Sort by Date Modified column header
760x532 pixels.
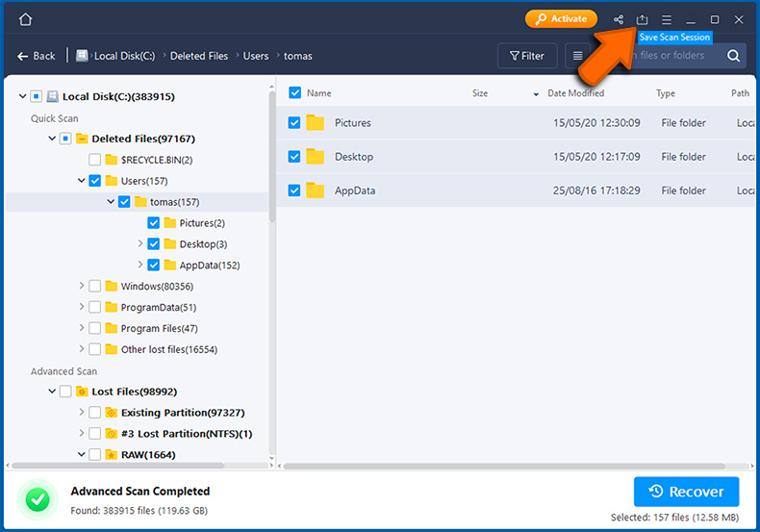tap(575, 93)
